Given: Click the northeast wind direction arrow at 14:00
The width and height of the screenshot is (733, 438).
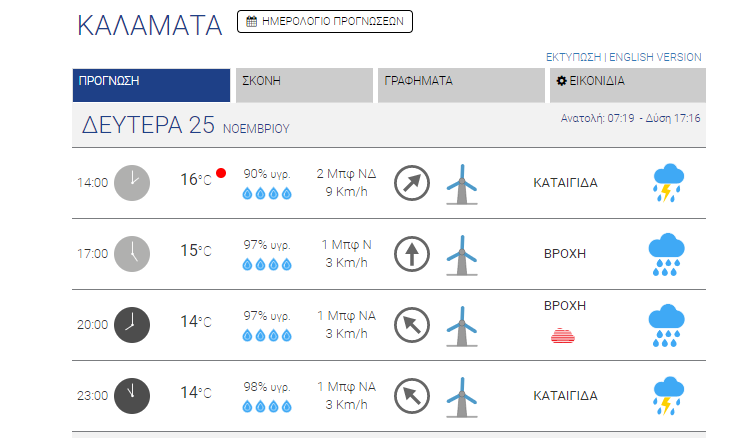Looking at the screenshot, I should (x=411, y=183).
